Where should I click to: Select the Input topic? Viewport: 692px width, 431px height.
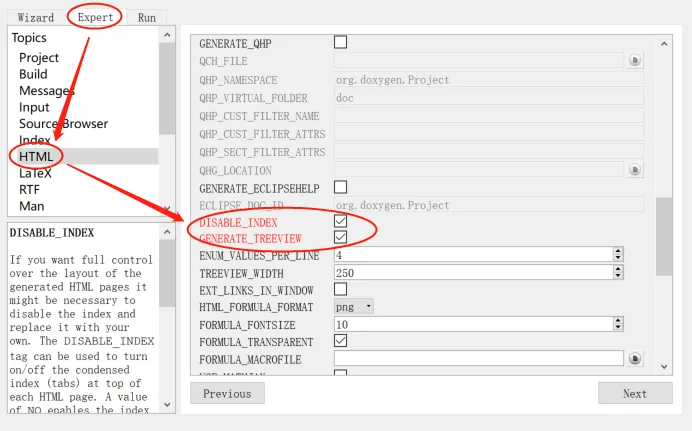click(34, 107)
